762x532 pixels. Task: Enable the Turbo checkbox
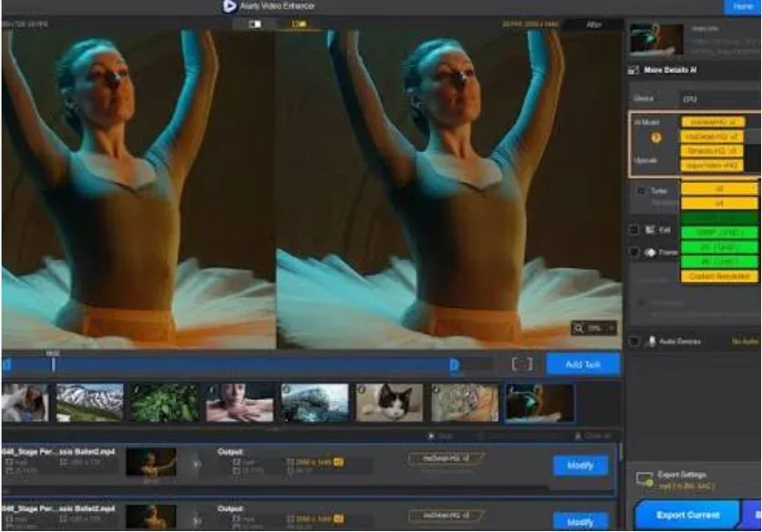point(642,191)
